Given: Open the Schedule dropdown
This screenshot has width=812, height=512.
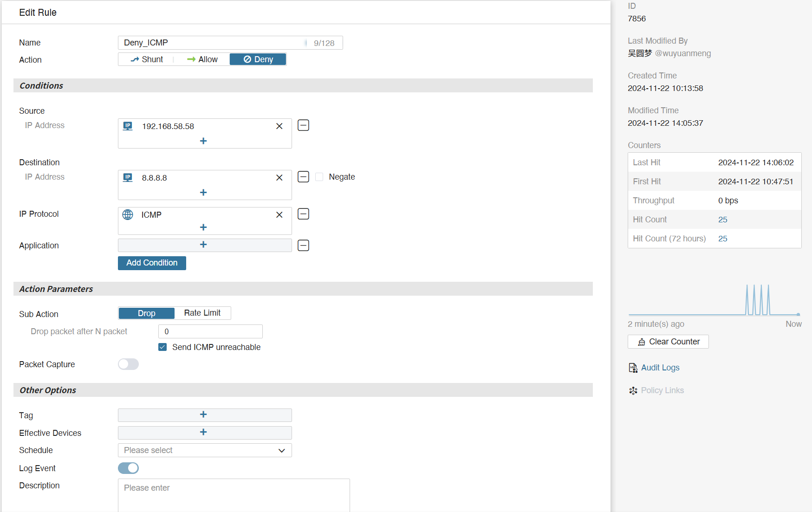Looking at the screenshot, I should (205, 450).
